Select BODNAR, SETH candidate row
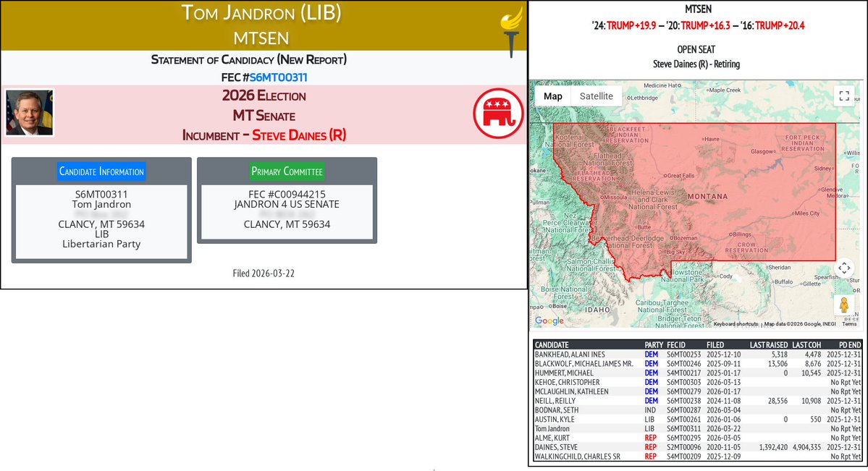Viewport: 868px width, 471px height. click(697, 410)
